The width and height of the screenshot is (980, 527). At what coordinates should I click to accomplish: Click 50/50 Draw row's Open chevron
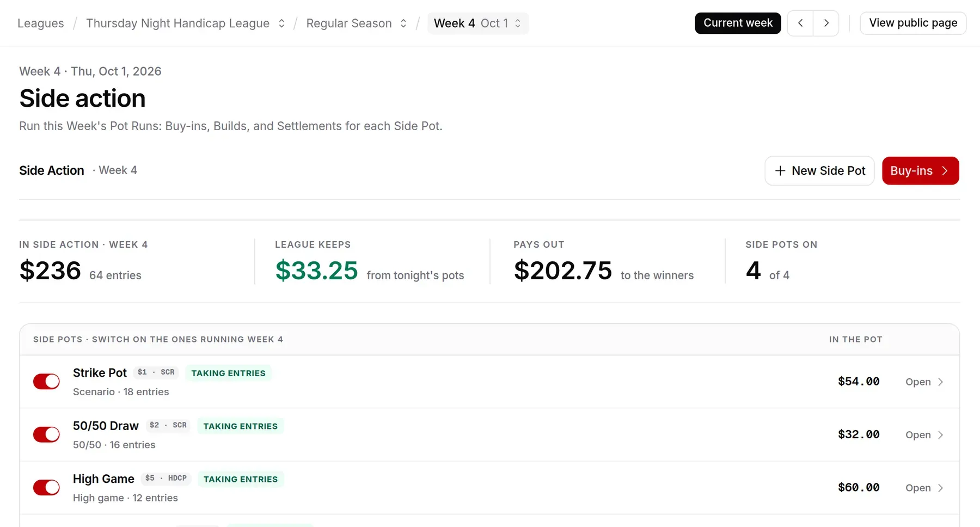(940, 435)
